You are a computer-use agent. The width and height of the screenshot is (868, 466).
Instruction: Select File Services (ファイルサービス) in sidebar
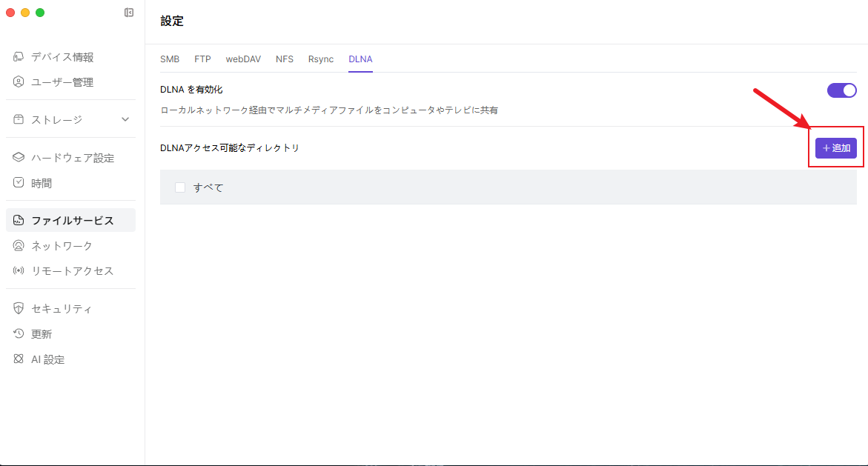(72, 220)
